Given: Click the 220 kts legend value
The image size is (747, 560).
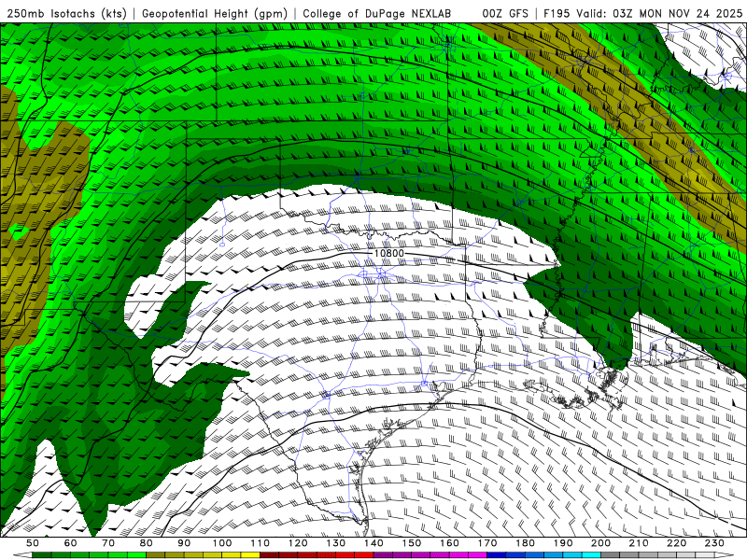Looking at the screenshot, I should (x=676, y=543).
